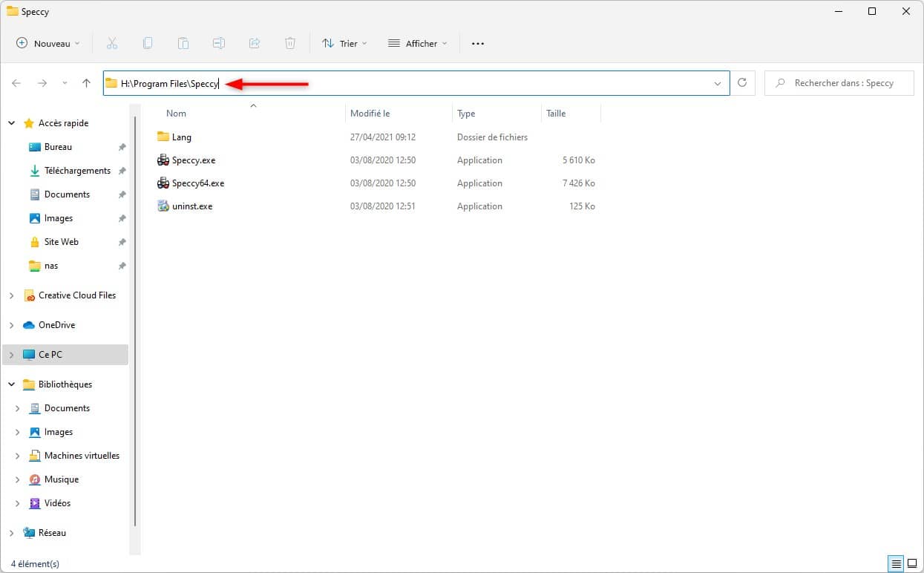Expand Machines virtuelles library node
The height and width of the screenshot is (573, 924).
point(18,456)
